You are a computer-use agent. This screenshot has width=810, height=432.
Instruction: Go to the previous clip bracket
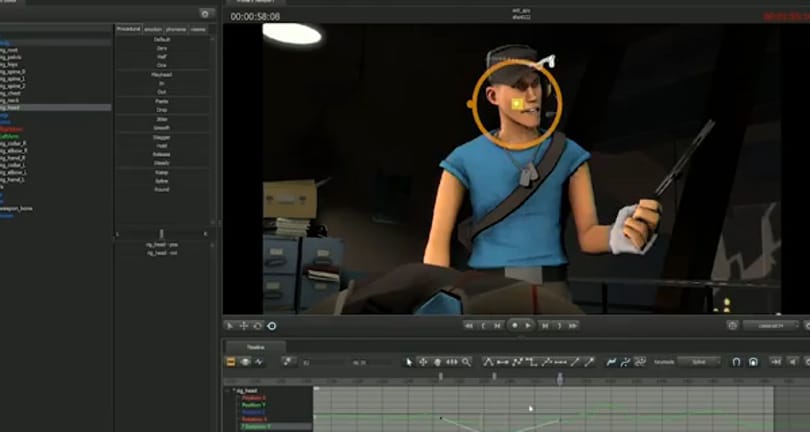483,326
